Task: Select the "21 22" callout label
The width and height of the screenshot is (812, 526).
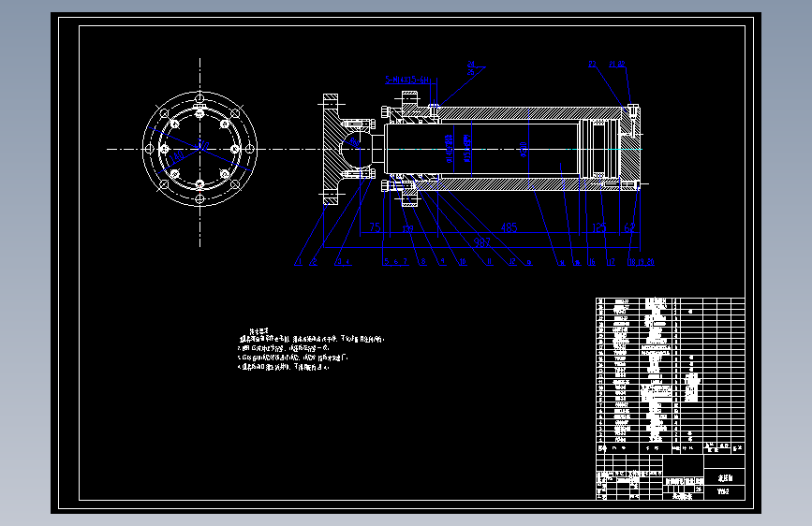Action: pyautogui.click(x=617, y=65)
